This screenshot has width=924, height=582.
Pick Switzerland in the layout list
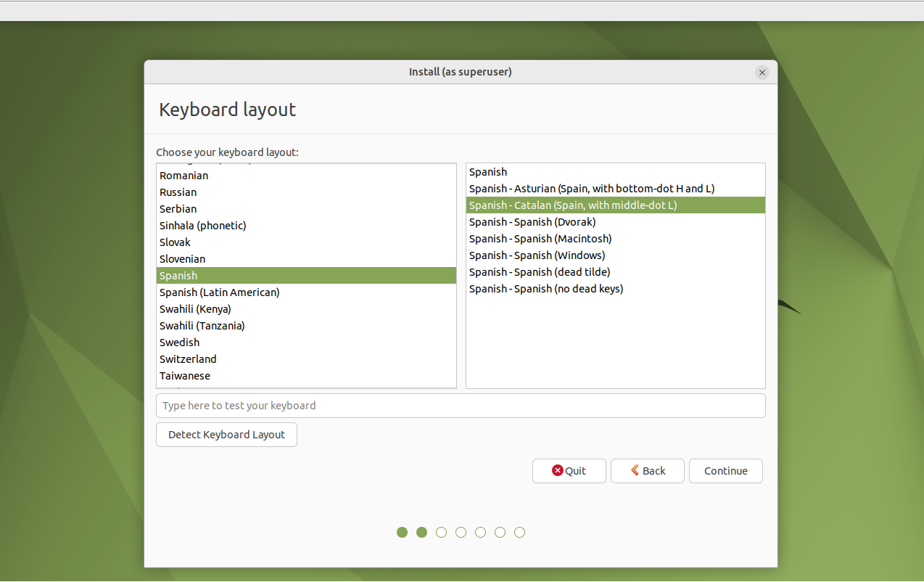pos(188,359)
